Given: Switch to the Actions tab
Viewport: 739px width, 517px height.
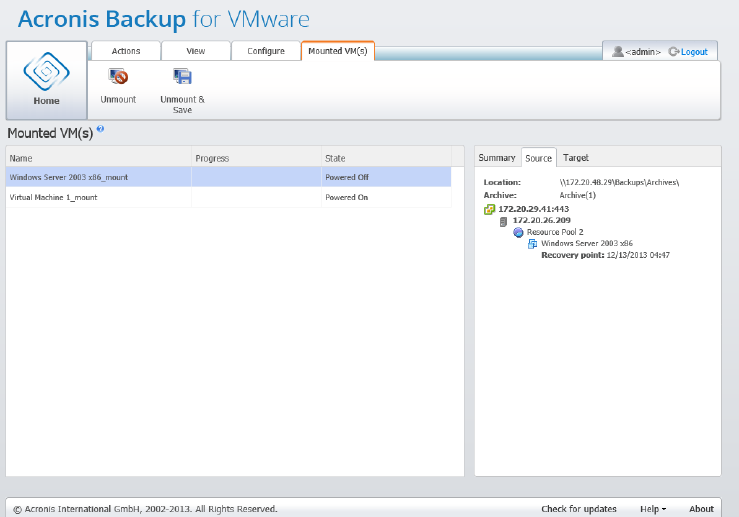Looking at the screenshot, I should point(126,51).
